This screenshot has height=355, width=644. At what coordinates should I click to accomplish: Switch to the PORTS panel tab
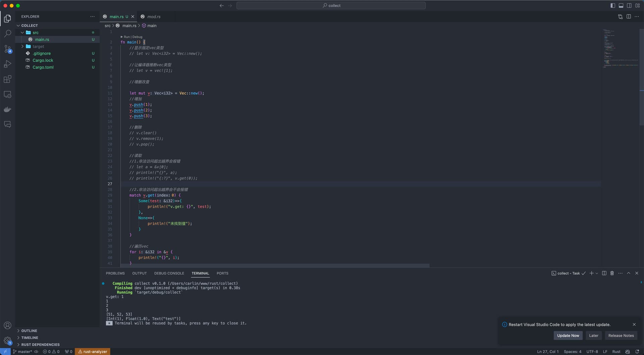coord(222,273)
